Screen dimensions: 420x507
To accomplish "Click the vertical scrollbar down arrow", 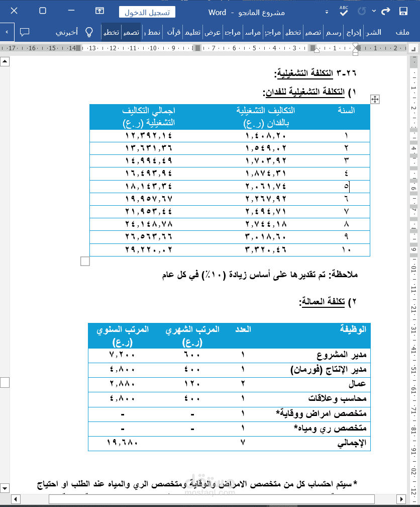I will [x=5, y=487].
